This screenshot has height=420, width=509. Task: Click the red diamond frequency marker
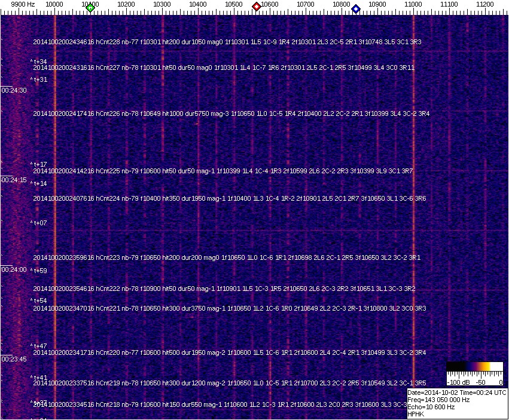point(257,7)
